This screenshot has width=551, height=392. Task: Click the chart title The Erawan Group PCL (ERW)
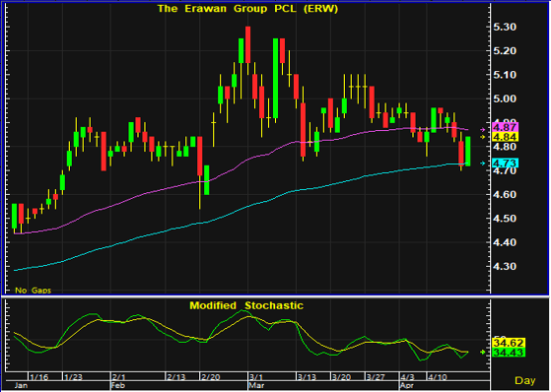click(247, 9)
